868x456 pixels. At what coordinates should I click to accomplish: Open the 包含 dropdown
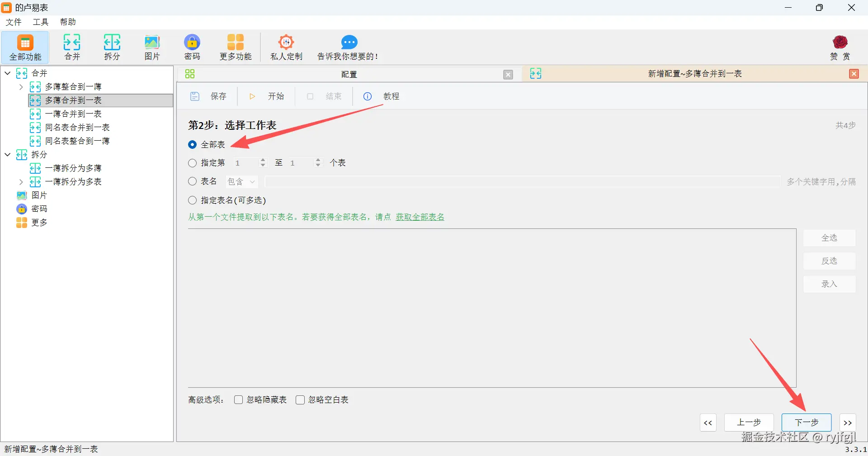[242, 182]
